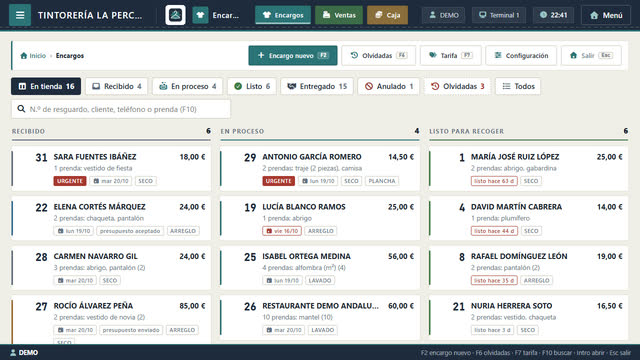Open Tarifa price list button
Image resolution: width=640 pixels, height=360 pixels.
[x=451, y=56]
